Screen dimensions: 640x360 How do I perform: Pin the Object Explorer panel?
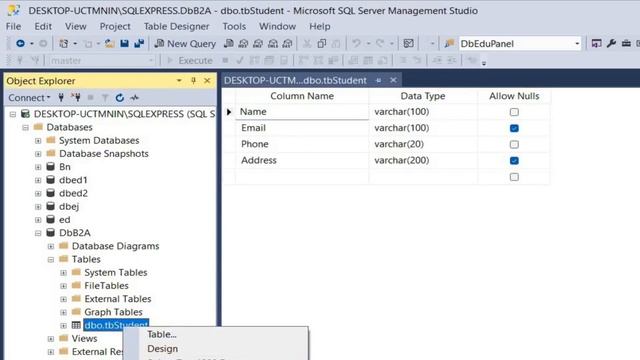pyautogui.click(x=193, y=81)
